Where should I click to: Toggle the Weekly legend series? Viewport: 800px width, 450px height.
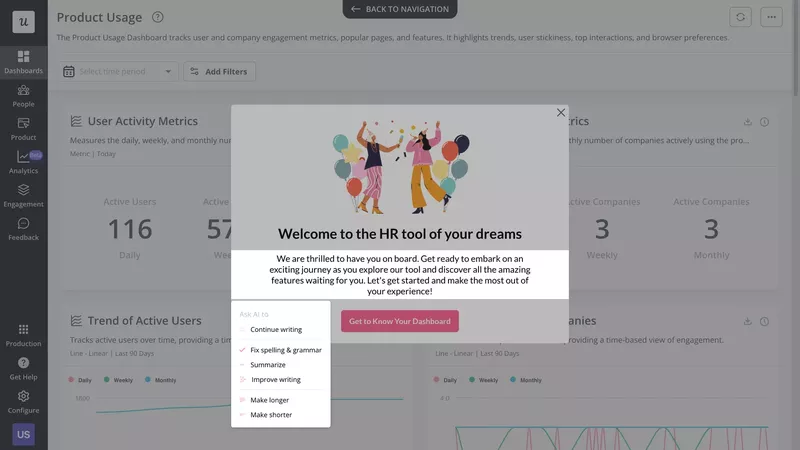coord(117,380)
